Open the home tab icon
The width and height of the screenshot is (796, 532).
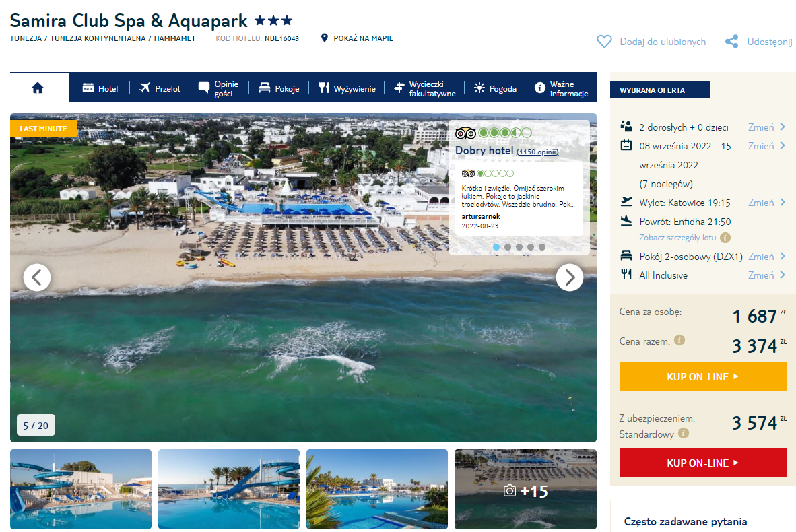[x=38, y=88]
